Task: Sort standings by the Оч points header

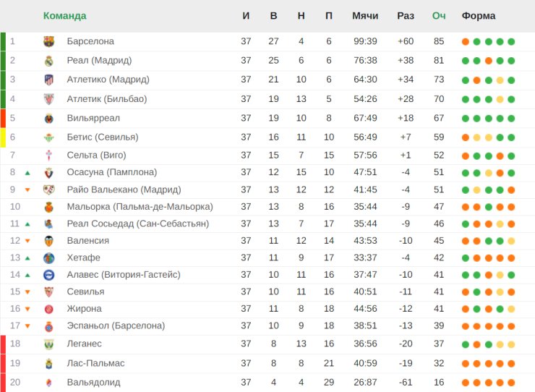Action: point(439,16)
